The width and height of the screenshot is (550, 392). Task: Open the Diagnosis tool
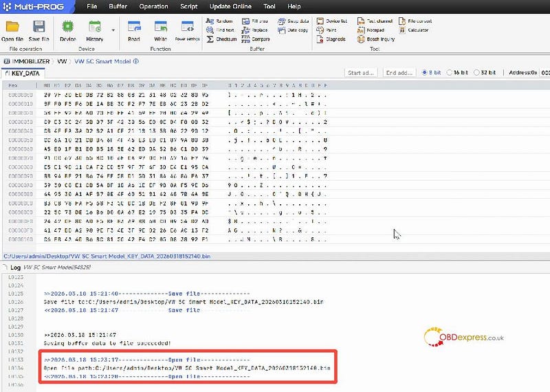click(x=331, y=39)
